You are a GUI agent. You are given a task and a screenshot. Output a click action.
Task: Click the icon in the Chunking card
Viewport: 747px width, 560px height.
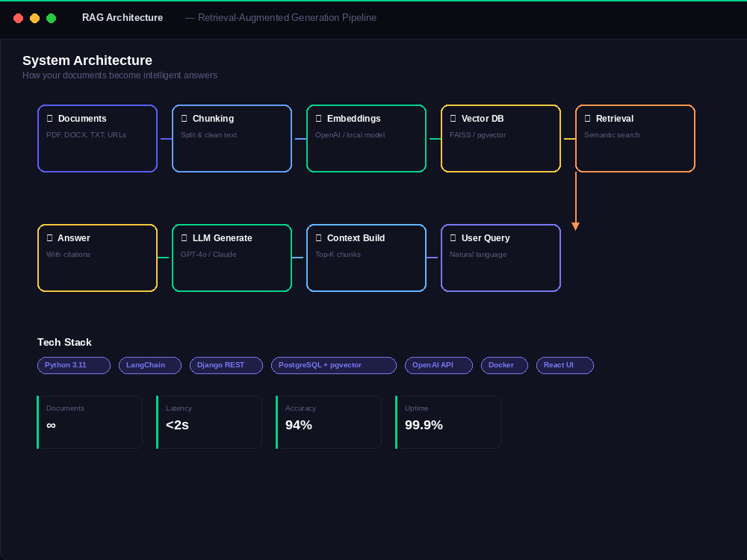click(x=184, y=119)
